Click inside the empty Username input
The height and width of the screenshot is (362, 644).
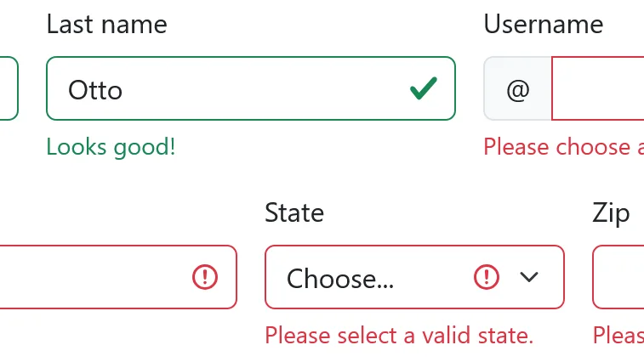click(600, 89)
